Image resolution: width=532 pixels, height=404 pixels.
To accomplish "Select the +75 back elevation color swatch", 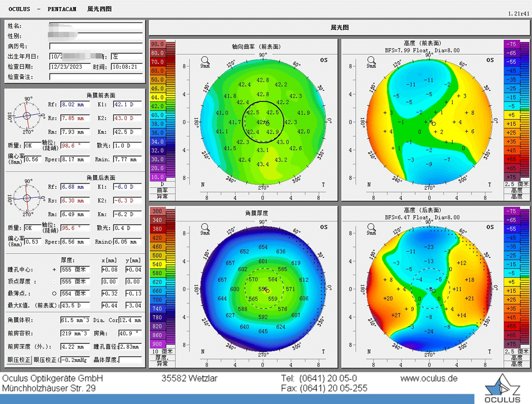I will tap(511, 344).
